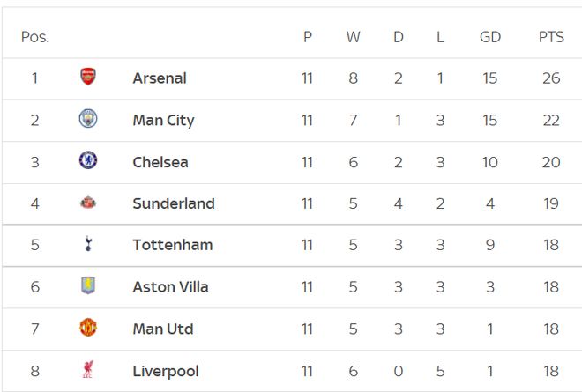Sort by the PTS column header

(551, 37)
